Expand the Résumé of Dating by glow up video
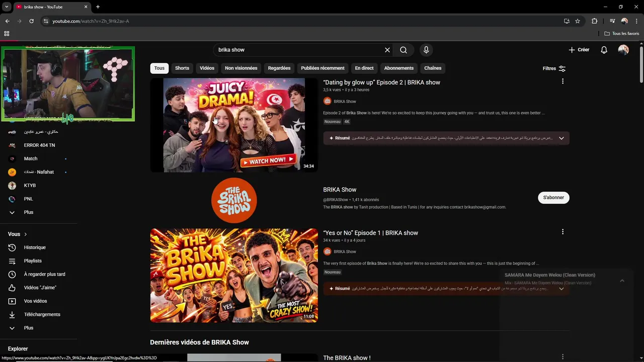Viewport: 644px width, 362px height. 561,138
